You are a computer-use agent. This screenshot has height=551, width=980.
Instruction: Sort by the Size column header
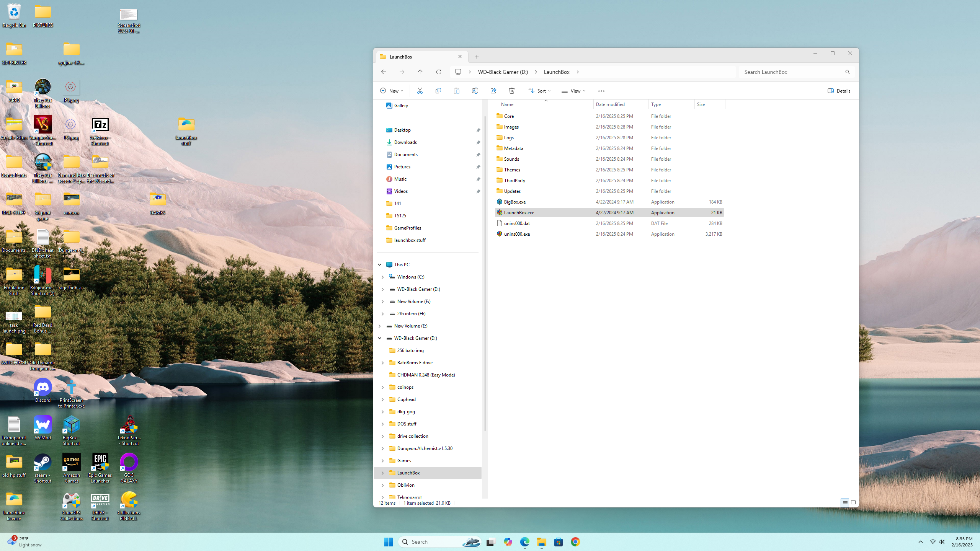[710, 104]
